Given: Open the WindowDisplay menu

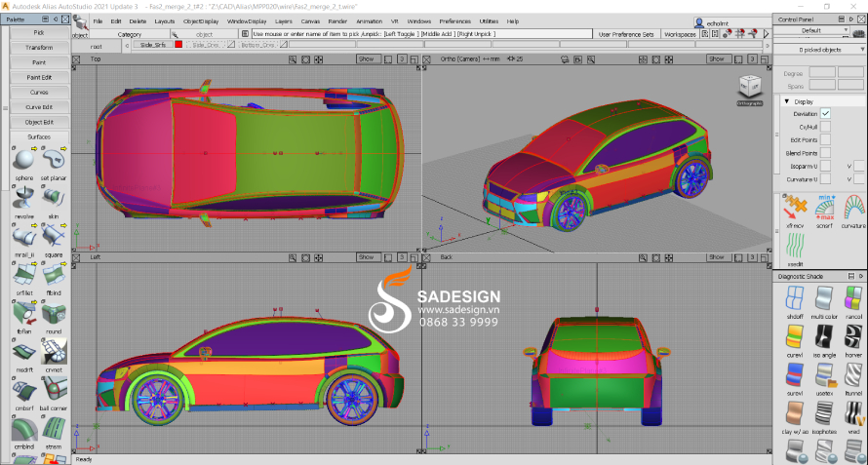Looking at the screenshot, I should [247, 21].
